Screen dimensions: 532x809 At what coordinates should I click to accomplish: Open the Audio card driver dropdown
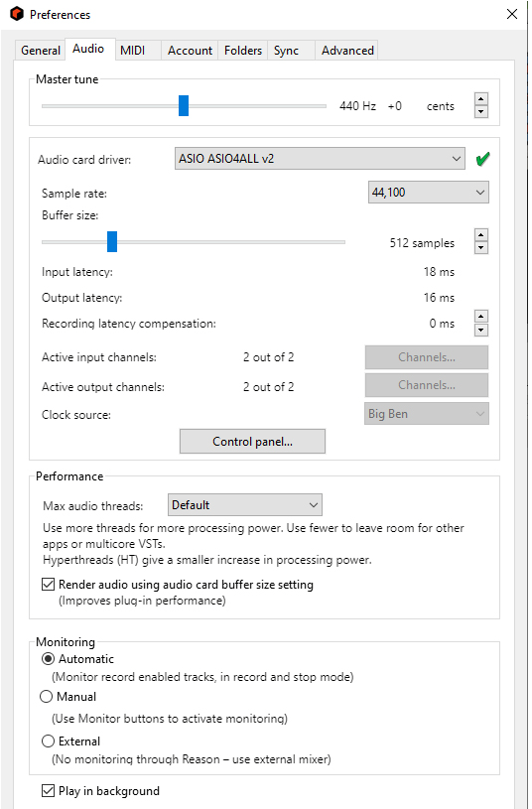point(320,159)
